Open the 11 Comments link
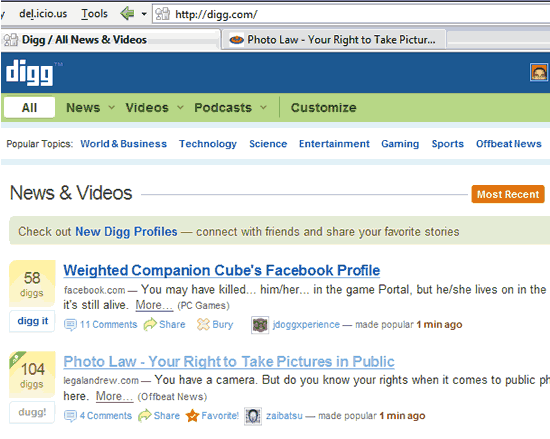This screenshot has height=439, width=550. (x=108, y=325)
